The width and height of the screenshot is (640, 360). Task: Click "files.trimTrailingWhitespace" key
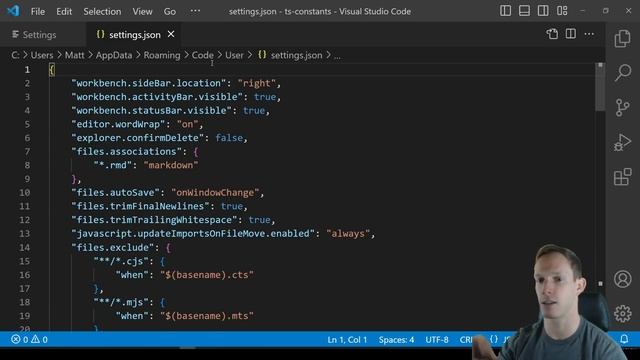click(x=154, y=220)
